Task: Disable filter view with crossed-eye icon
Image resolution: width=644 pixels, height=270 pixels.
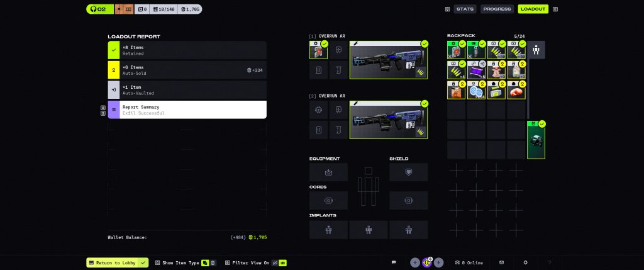Action: [274, 262]
